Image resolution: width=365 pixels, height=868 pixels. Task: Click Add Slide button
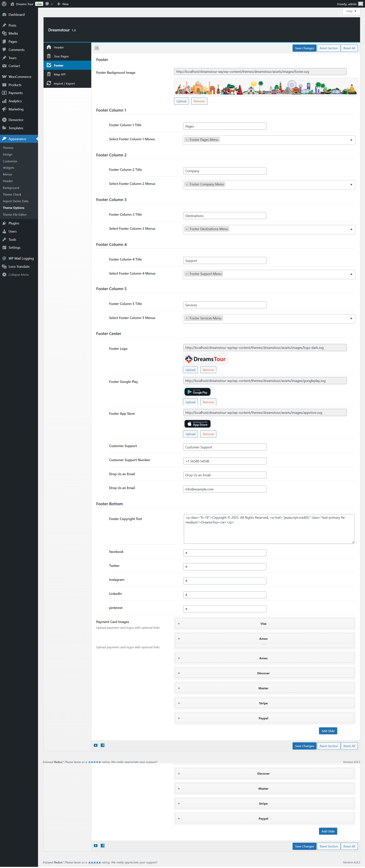[x=328, y=731]
